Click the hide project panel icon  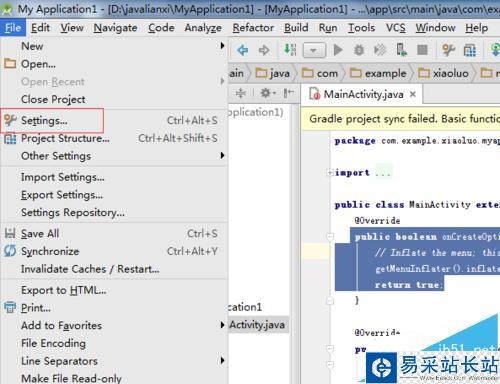[x=289, y=93]
